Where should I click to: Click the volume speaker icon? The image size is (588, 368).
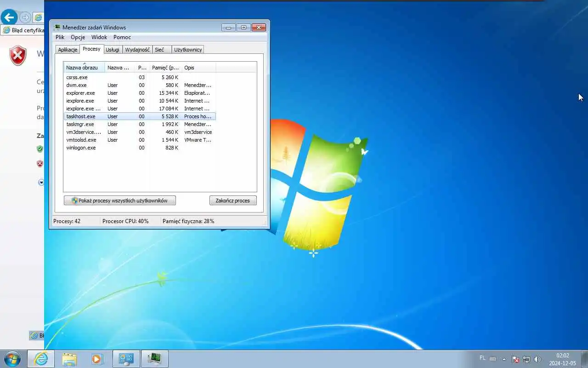[x=537, y=359]
